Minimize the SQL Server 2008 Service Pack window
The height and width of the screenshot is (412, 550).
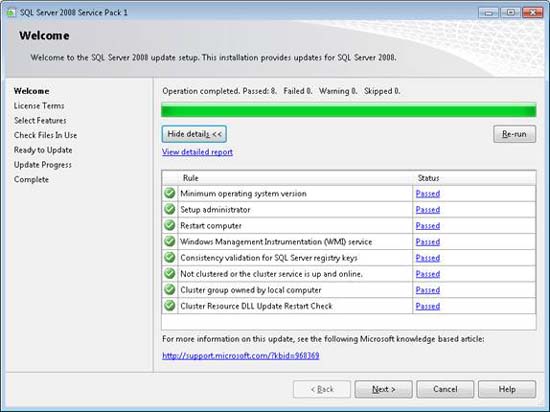488,13
